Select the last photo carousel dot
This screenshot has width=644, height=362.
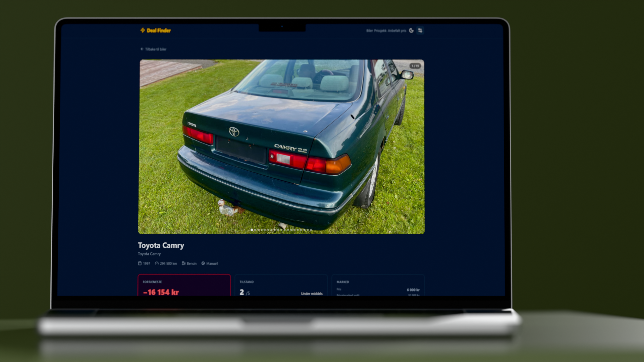tap(311, 230)
